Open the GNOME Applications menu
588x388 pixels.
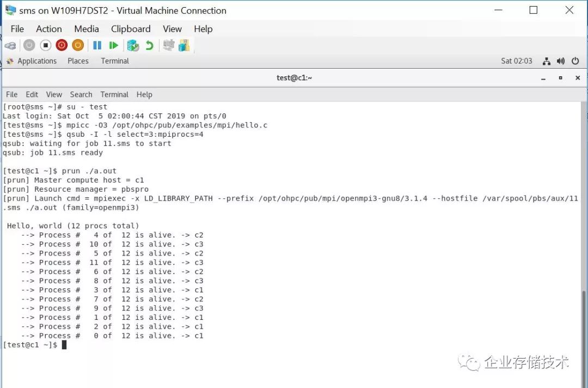pyautogui.click(x=36, y=61)
